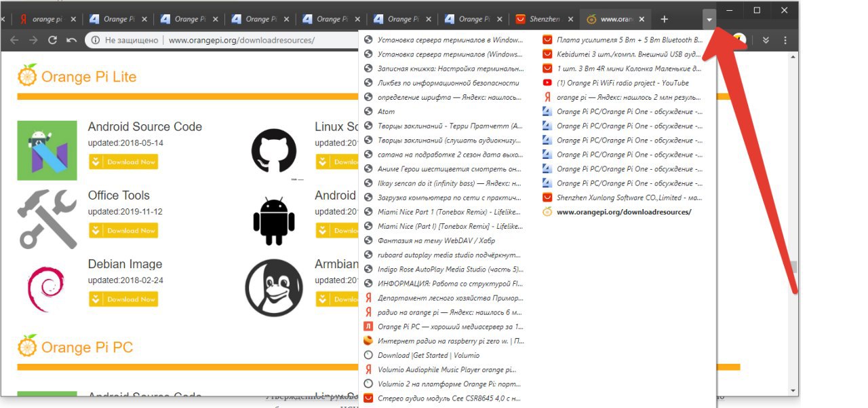Select 'Департамент лесного хозяйства Примор...' entry

click(443, 298)
